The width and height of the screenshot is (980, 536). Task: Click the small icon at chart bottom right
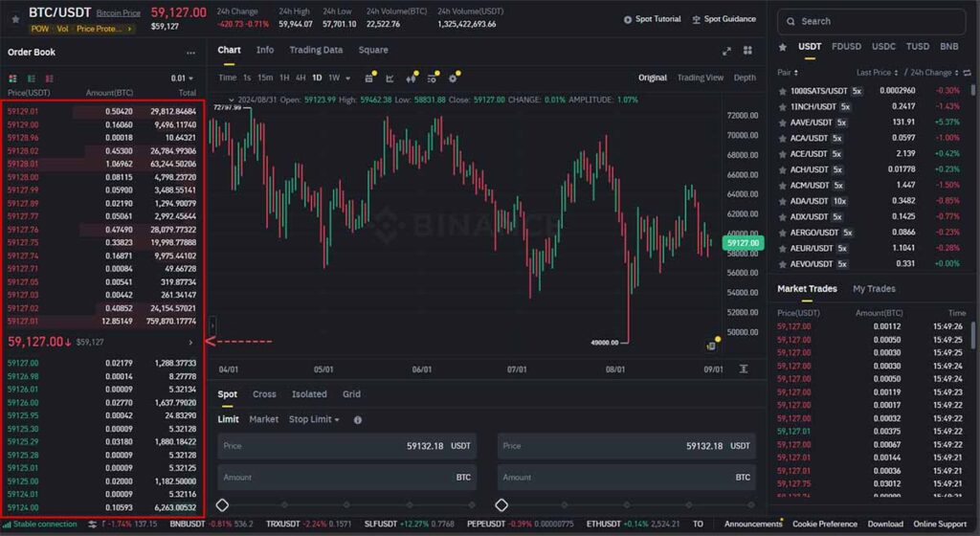(x=711, y=346)
